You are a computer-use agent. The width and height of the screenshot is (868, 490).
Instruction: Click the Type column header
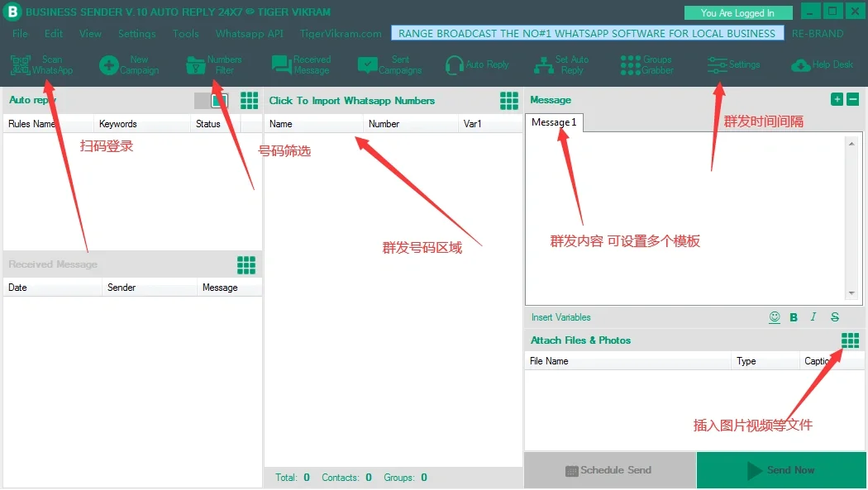pyautogui.click(x=765, y=361)
